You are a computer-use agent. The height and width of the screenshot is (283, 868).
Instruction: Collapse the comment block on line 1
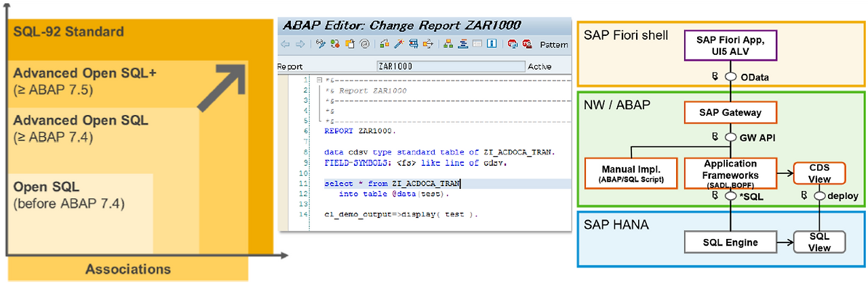[320, 81]
